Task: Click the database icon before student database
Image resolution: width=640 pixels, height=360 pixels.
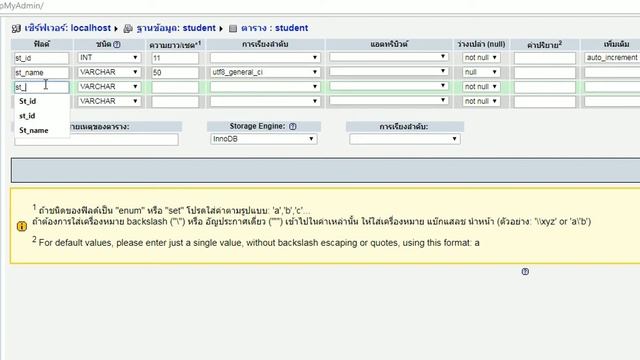Action: click(x=128, y=28)
